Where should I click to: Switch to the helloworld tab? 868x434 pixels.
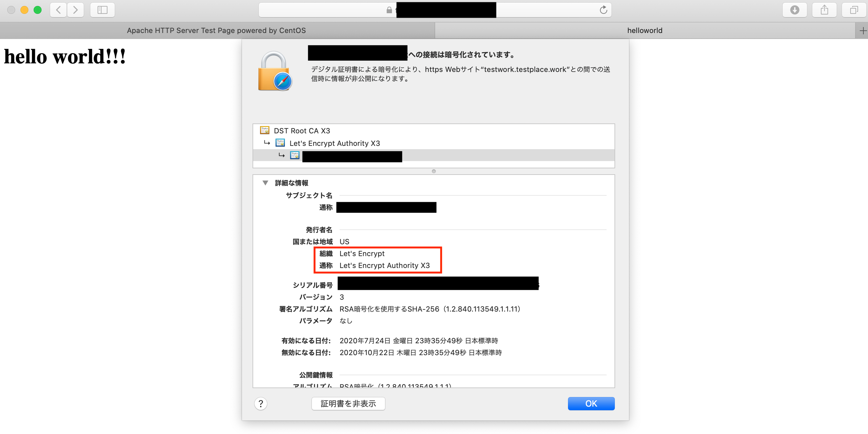645,31
